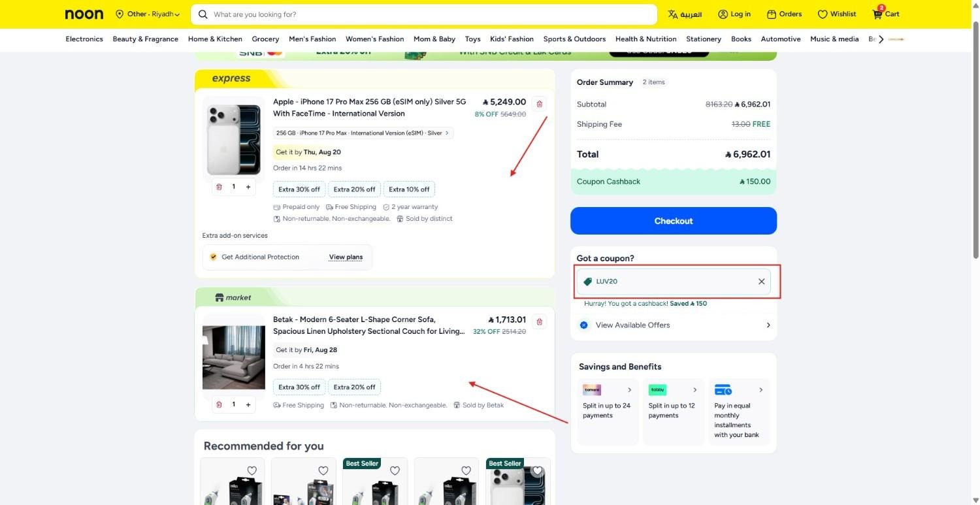Delete Betak sofa using top-right trash icon

coord(539,321)
